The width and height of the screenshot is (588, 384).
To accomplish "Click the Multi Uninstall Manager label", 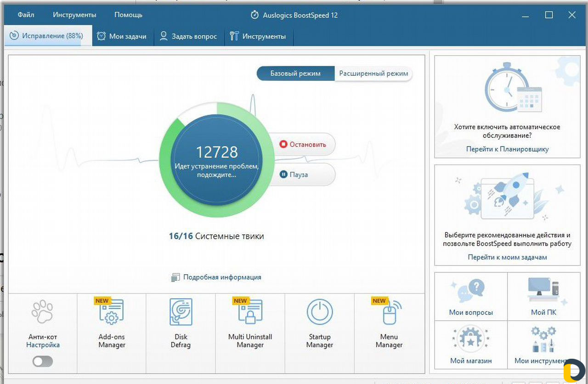I will click(250, 341).
